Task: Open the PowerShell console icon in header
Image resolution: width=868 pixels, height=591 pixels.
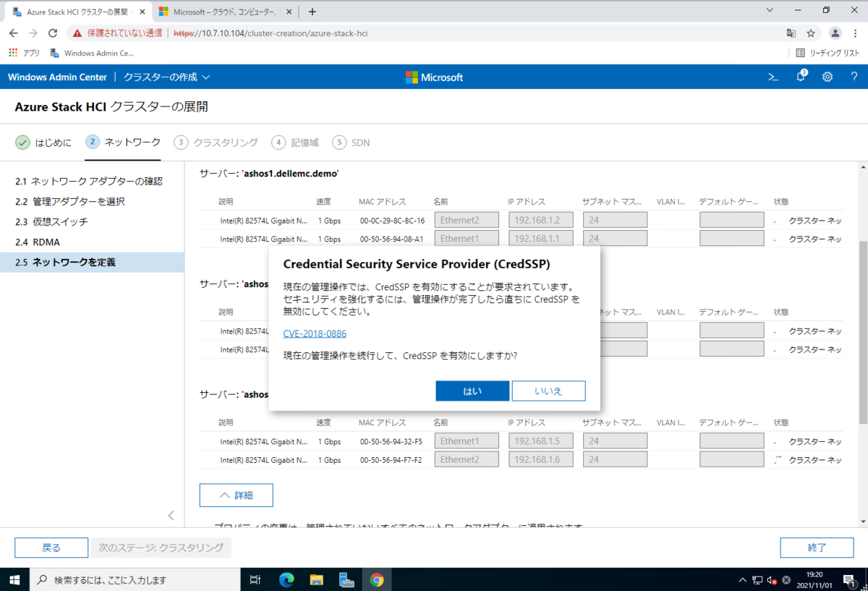Action: tap(773, 77)
